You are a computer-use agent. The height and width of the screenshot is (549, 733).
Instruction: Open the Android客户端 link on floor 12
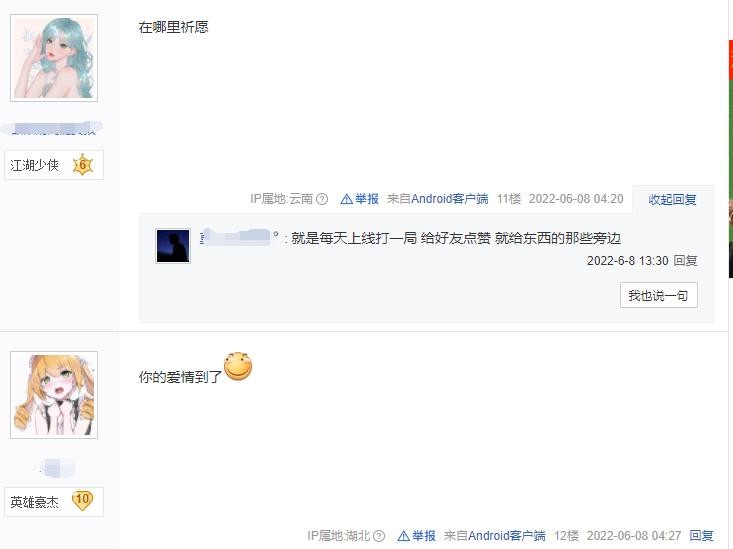pyautogui.click(x=507, y=536)
